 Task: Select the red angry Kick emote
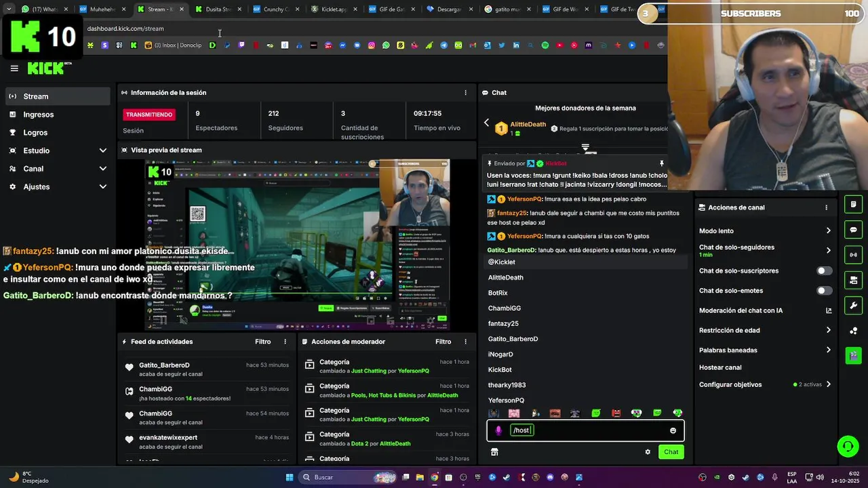click(x=616, y=413)
